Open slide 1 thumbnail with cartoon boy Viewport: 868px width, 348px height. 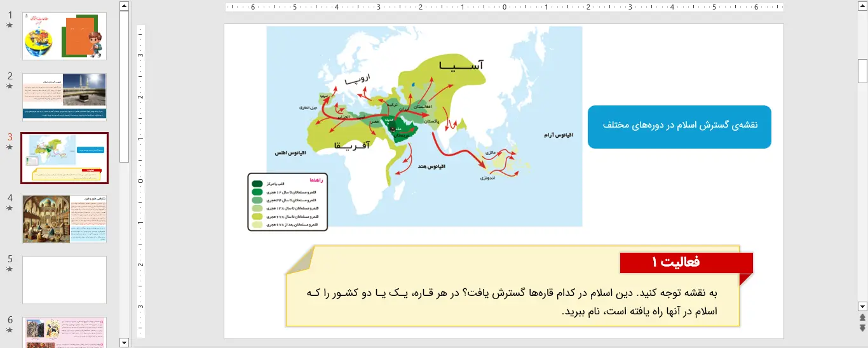(64, 36)
